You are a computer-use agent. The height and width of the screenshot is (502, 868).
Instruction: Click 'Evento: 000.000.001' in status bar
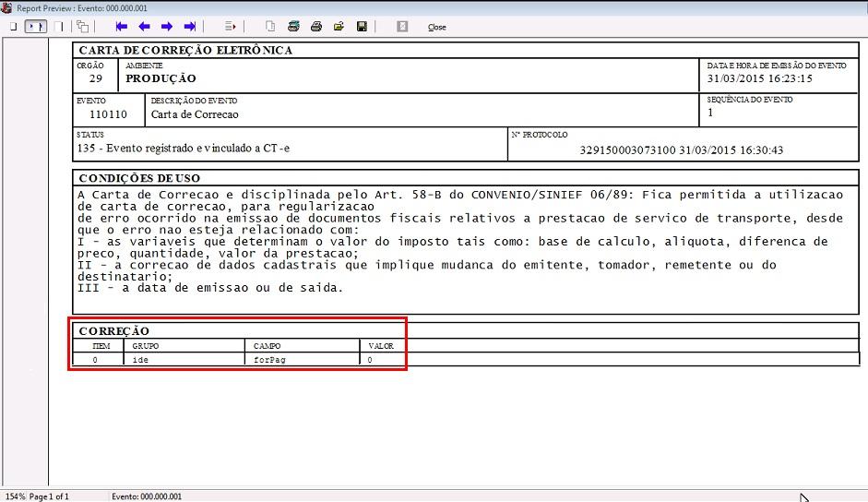(147, 496)
